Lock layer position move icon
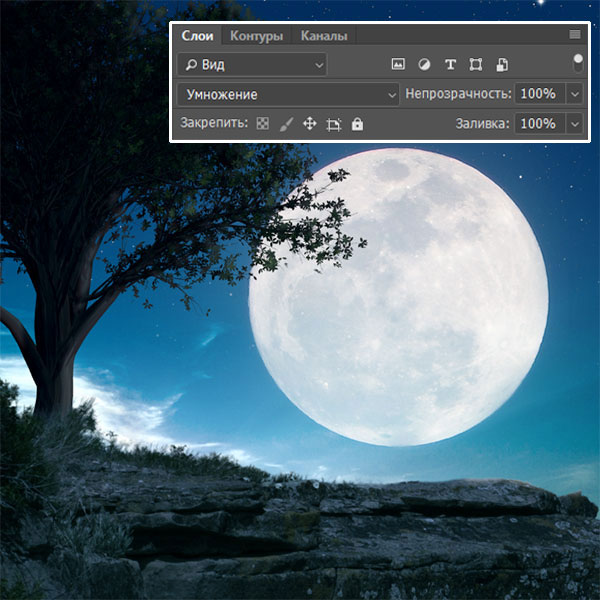Image resolution: width=600 pixels, height=600 pixels. pyautogui.click(x=310, y=124)
